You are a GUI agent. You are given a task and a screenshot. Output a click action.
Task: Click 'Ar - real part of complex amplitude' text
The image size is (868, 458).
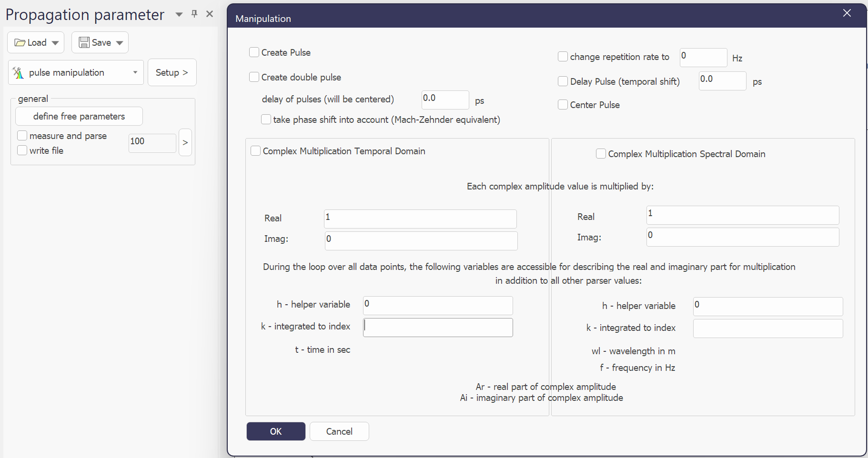[545, 387]
